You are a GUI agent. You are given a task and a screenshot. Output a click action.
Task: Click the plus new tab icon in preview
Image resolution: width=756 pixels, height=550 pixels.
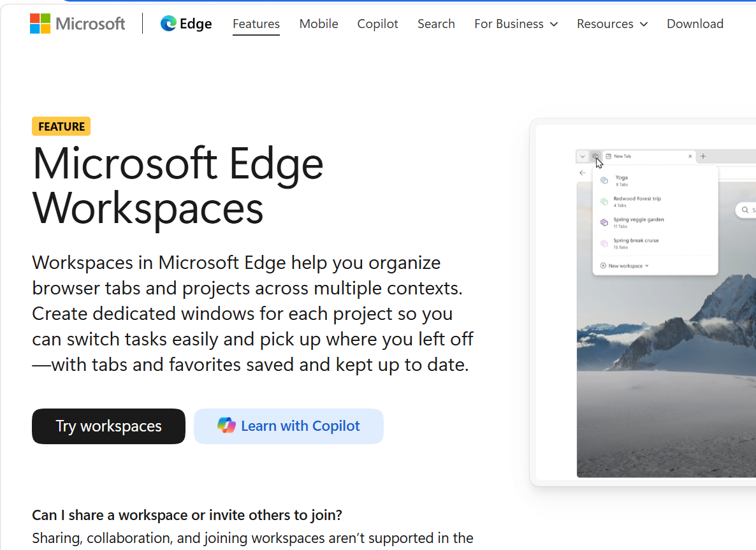[703, 156]
